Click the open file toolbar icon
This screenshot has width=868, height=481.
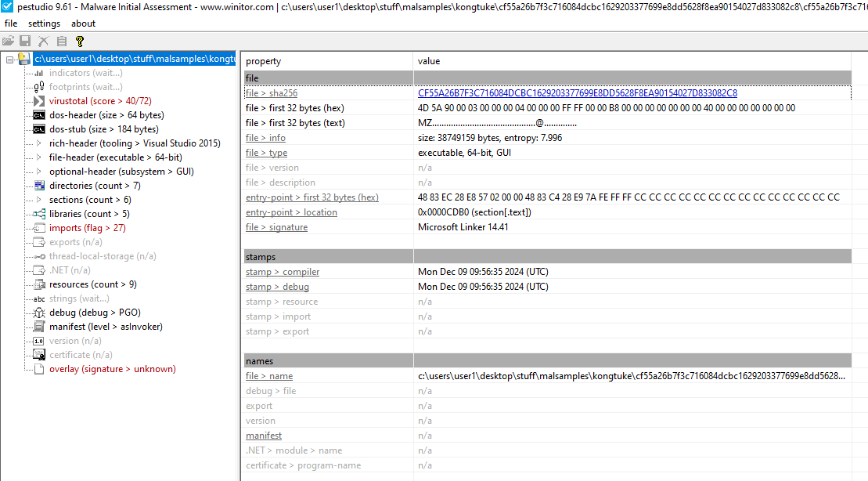click(8, 41)
